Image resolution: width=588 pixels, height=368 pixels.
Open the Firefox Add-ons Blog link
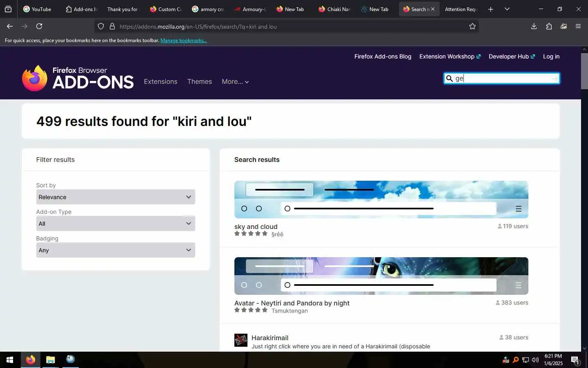point(383,56)
